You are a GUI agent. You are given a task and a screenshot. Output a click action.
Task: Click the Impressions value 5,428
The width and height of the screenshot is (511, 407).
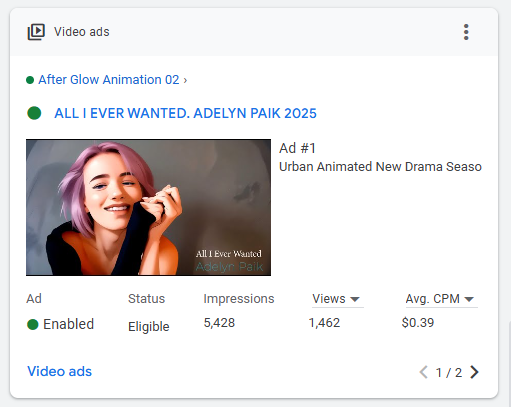click(219, 323)
